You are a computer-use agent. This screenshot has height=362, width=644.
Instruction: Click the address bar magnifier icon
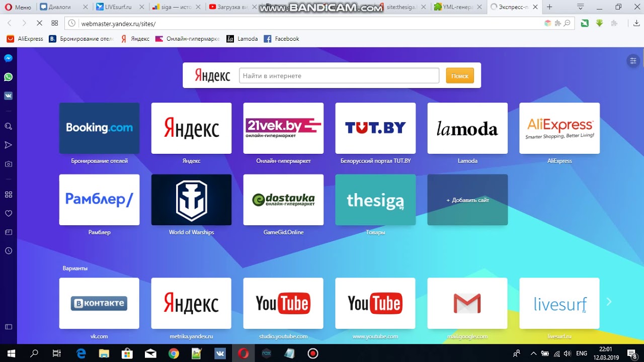567,23
